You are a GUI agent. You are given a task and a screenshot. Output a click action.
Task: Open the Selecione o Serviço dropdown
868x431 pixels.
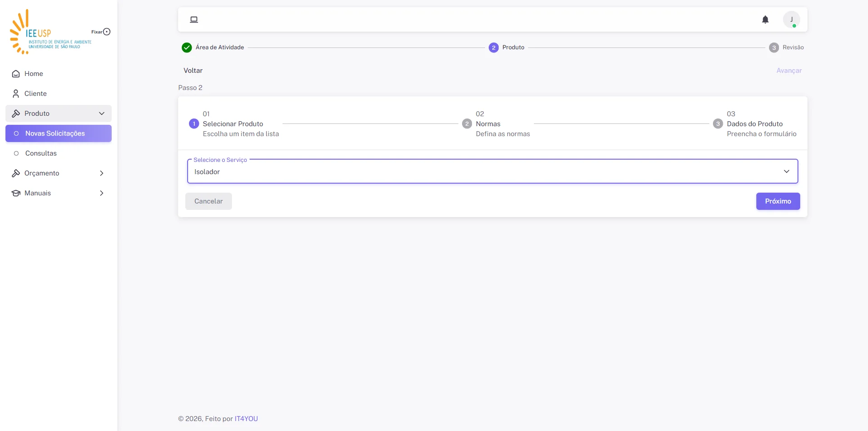click(493, 171)
